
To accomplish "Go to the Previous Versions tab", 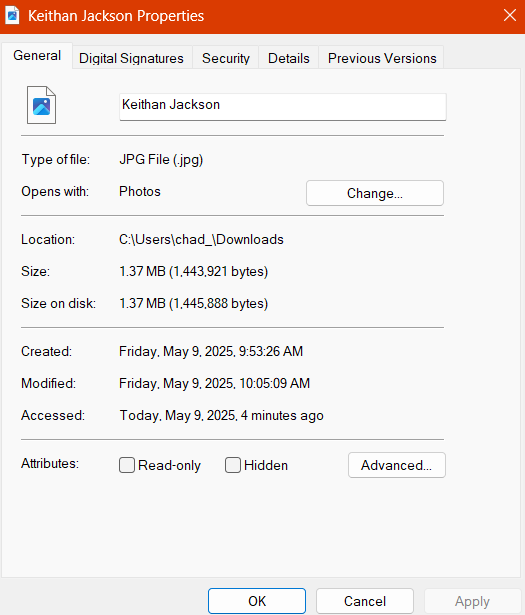I will (382, 58).
